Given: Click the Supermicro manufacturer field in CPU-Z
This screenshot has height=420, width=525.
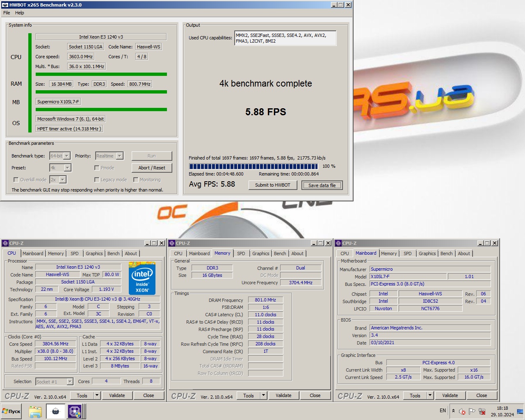Looking at the screenshot, I should pos(430,269).
